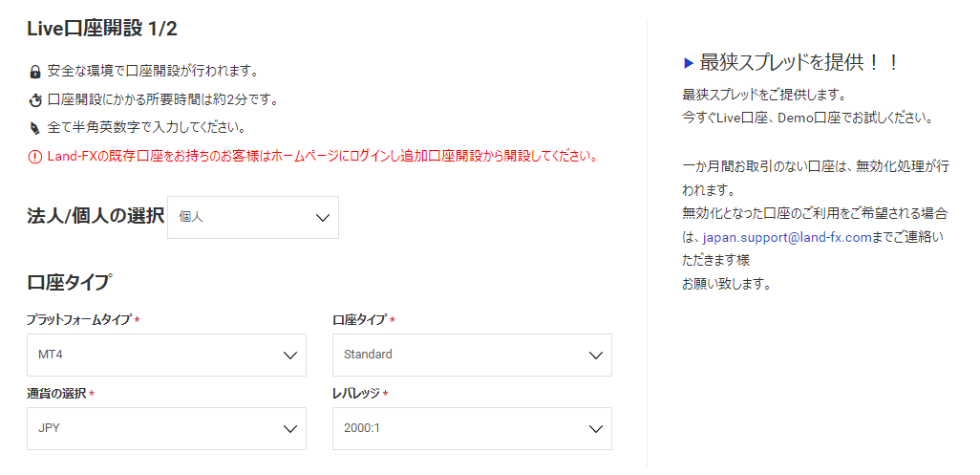Click the text 今すぐLive口座、Demo口座でお試しください
The height and width of the screenshot is (475, 980).
(807, 118)
